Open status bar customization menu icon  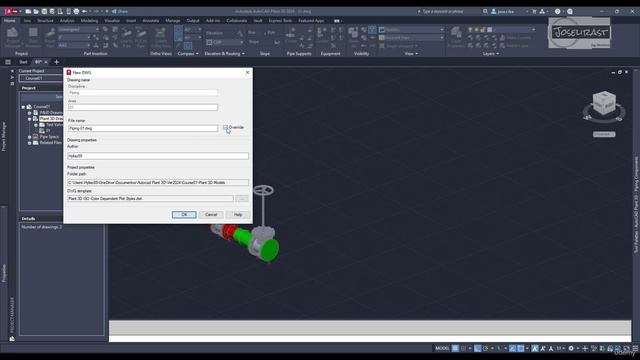(x=636, y=348)
